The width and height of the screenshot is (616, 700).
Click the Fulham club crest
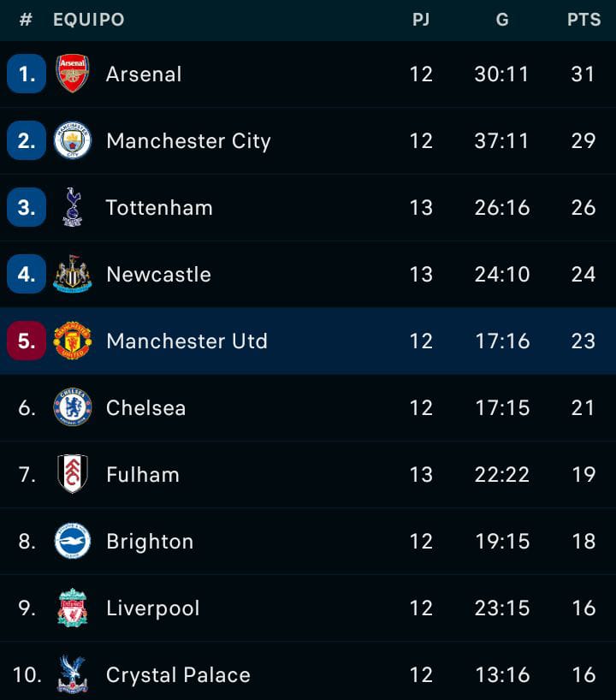(x=73, y=474)
